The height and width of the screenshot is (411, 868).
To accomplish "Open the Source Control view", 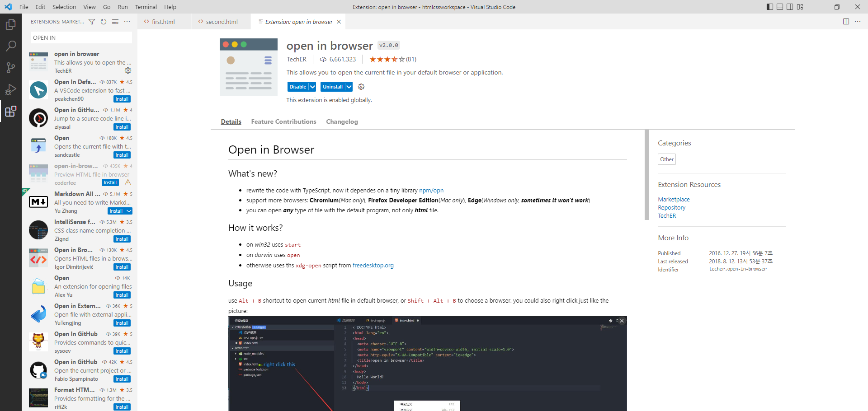I will (11, 67).
